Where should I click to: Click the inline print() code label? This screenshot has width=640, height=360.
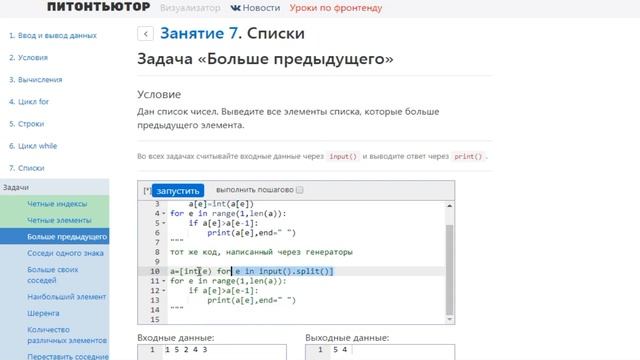[x=468, y=156]
